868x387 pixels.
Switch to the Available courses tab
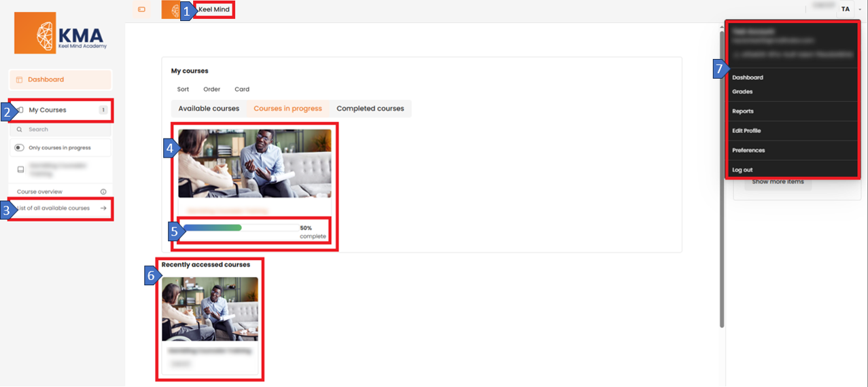click(209, 109)
